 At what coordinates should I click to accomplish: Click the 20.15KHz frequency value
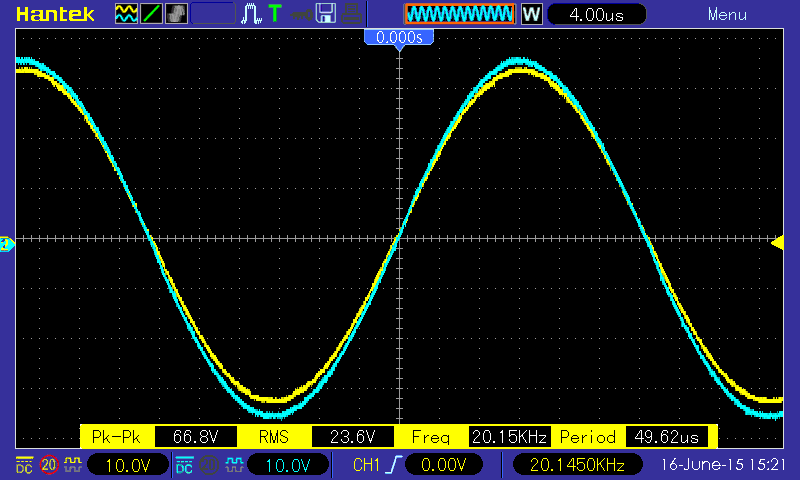(509, 437)
